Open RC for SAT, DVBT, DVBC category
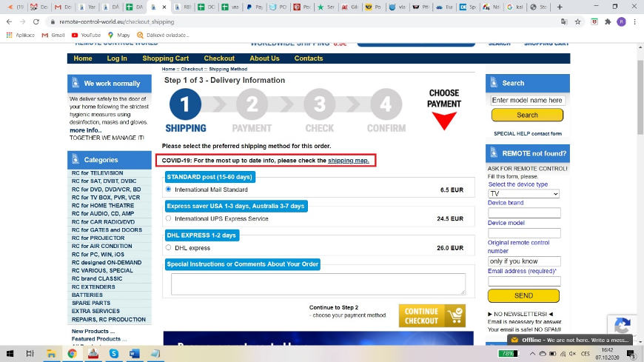This screenshot has width=644, height=362. click(x=104, y=181)
